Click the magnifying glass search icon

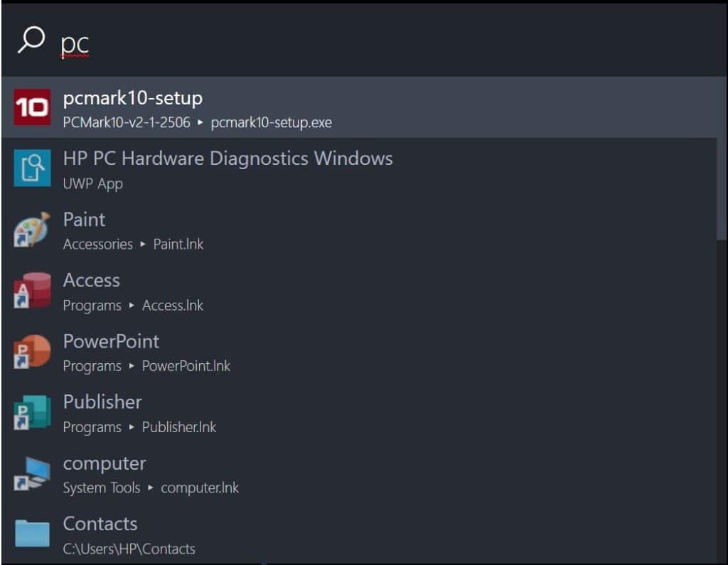click(28, 41)
